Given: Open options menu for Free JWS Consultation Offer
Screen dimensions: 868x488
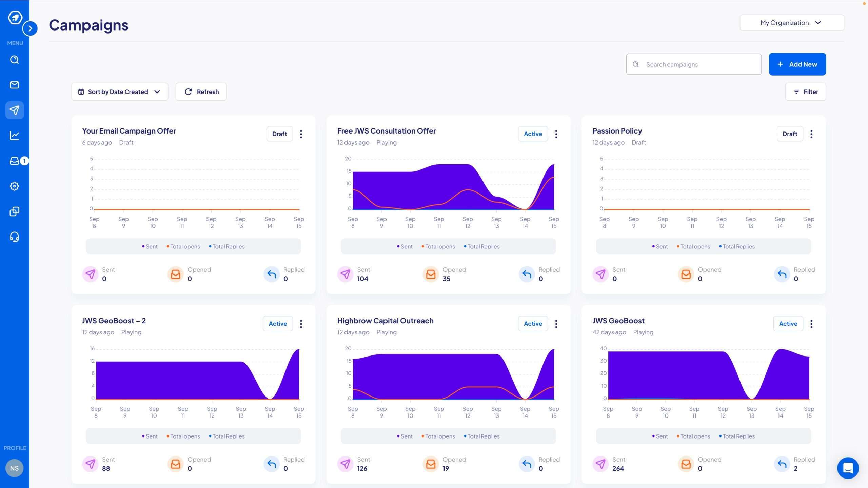Looking at the screenshot, I should [556, 134].
